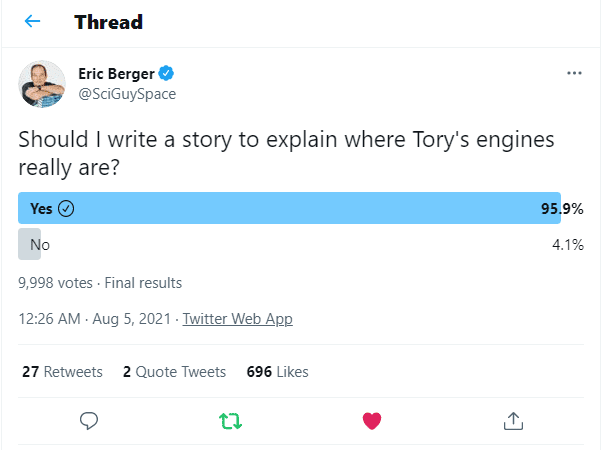This screenshot has width=601, height=450.
Task: Click the reply speech bubble icon
Action: pos(88,421)
